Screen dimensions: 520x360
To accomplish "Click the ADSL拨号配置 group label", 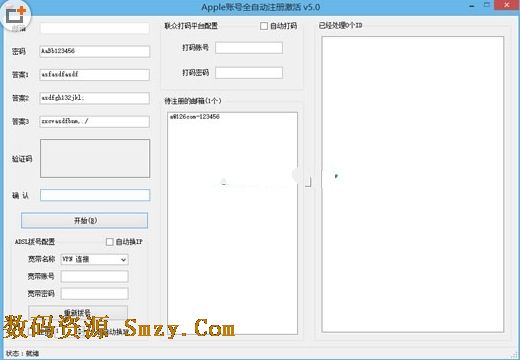I will [35, 242].
